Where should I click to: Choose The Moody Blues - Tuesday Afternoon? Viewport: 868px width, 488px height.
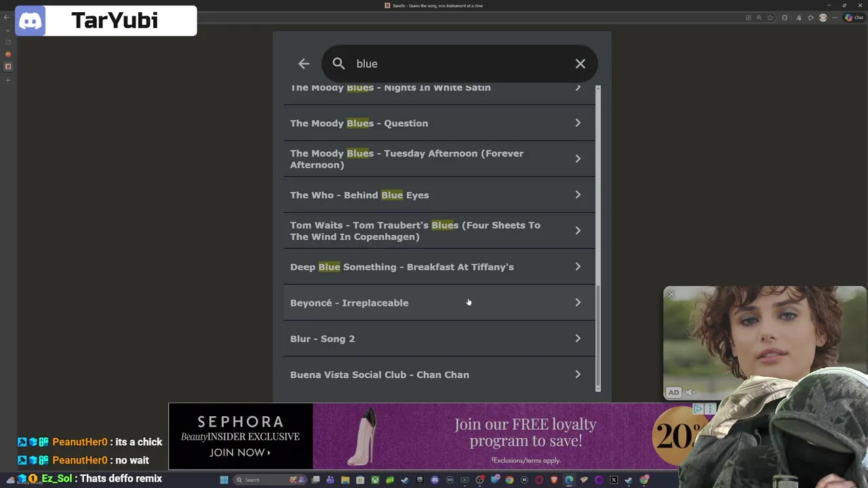pyautogui.click(x=439, y=159)
